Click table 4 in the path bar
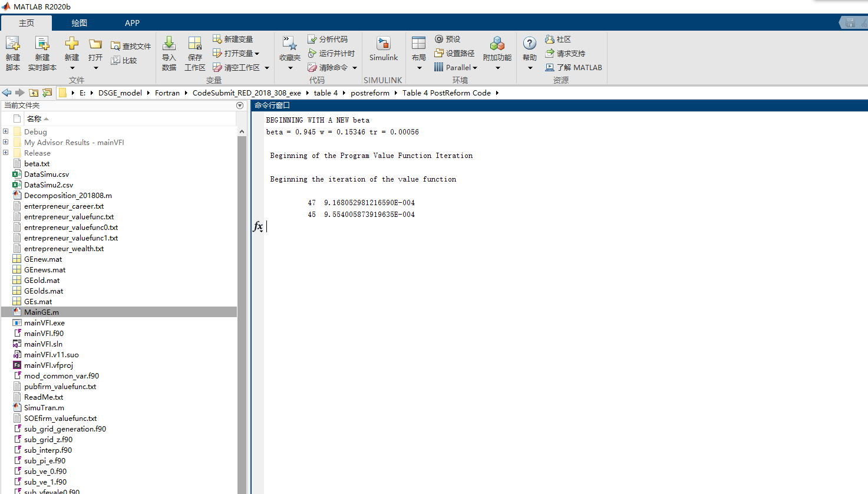Image resolution: width=868 pixels, height=494 pixels. (326, 93)
